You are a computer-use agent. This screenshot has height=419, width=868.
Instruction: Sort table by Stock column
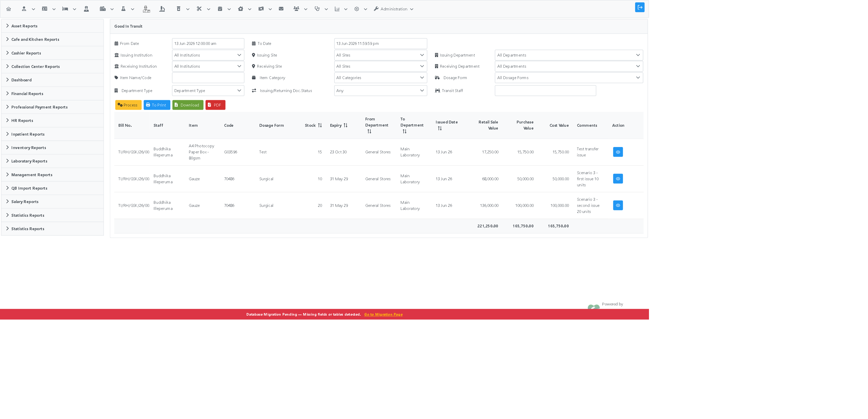320,125
